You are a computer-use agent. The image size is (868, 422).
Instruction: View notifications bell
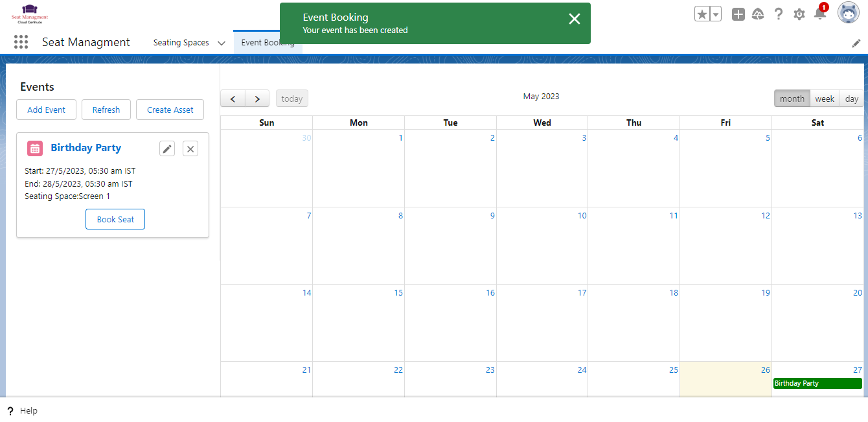pos(819,14)
